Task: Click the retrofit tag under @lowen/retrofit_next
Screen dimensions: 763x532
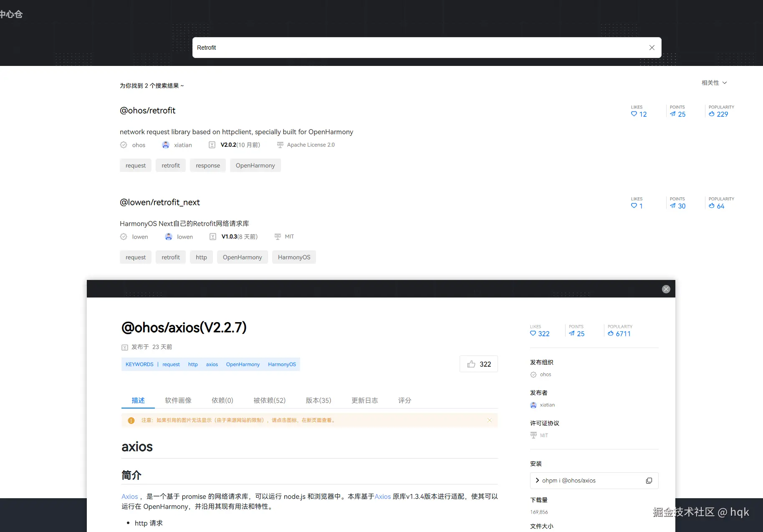Action: [171, 257]
